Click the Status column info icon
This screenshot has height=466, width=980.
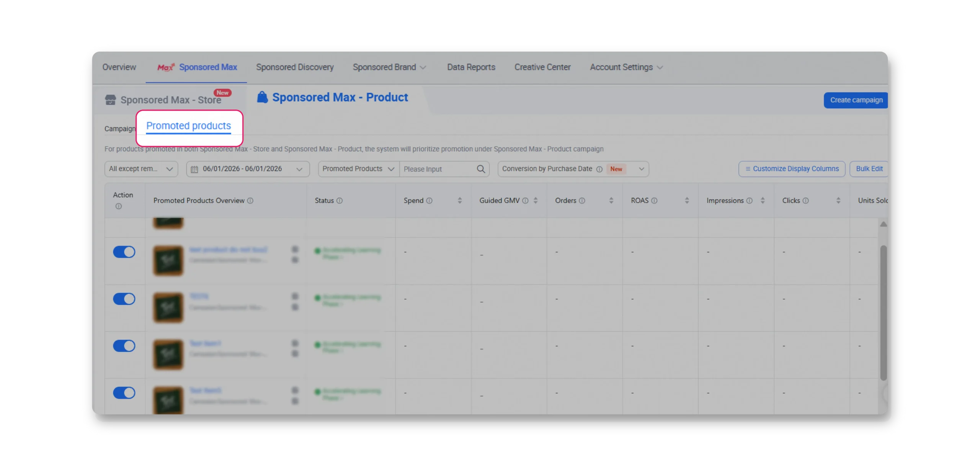click(340, 201)
